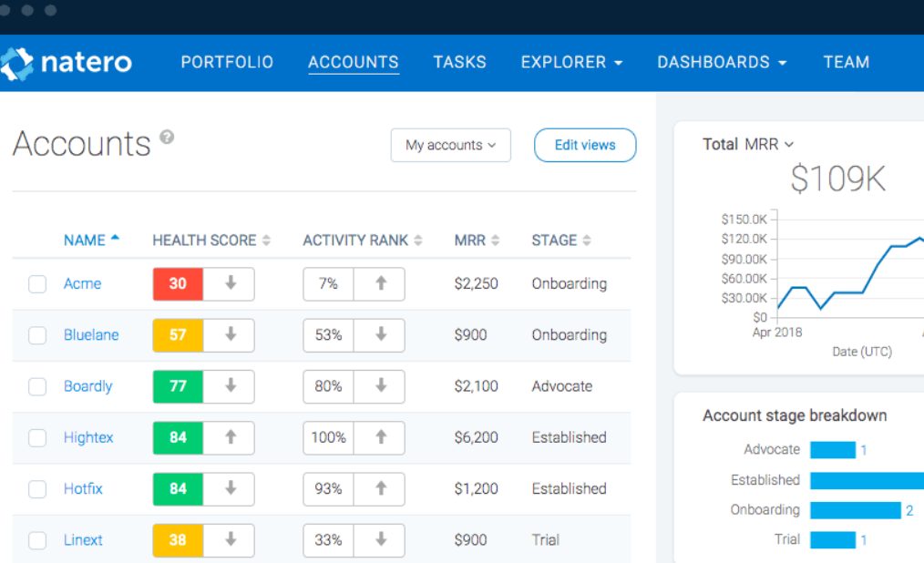Image resolution: width=924 pixels, height=563 pixels.
Task: Click the Edit views button
Action: click(585, 145)
